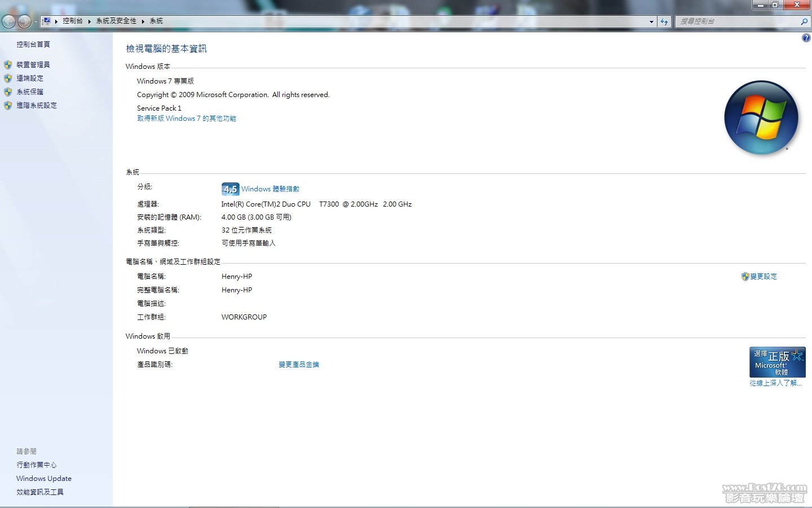Click the Back navigation arrow button
The image size is (812, 508).
click(8, 21)
